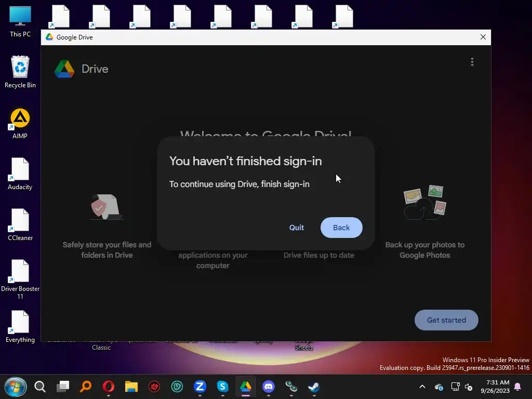Click the Google Drive taskbar icon

[x=246, y=387]
